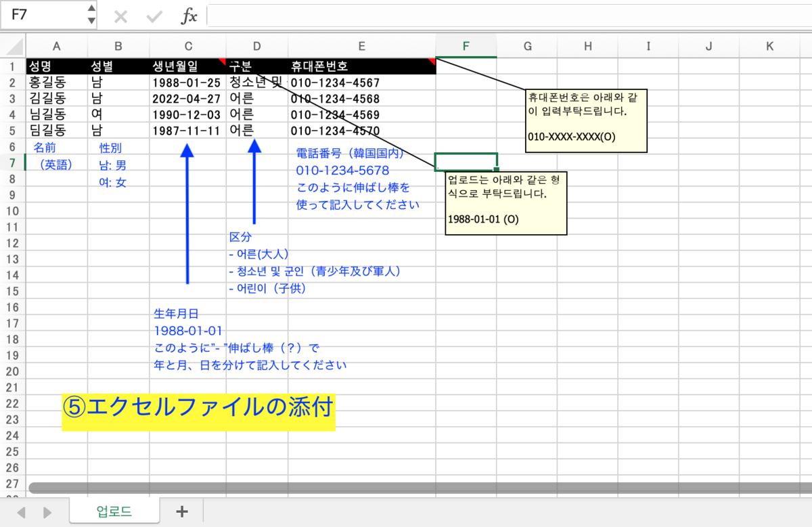Click the 구분 header cell
812x527 pixels.
pyautogui.click(x=257, y=66)
